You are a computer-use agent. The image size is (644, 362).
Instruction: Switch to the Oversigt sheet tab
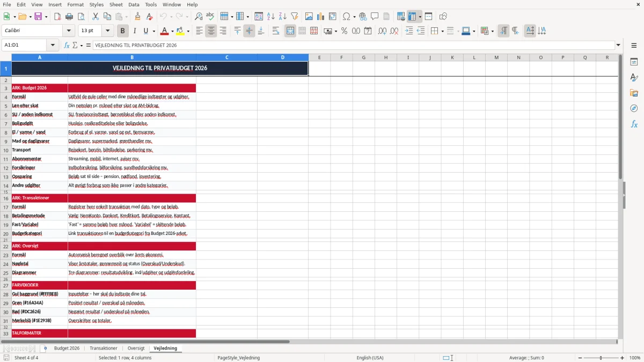(x=136, y=349)
